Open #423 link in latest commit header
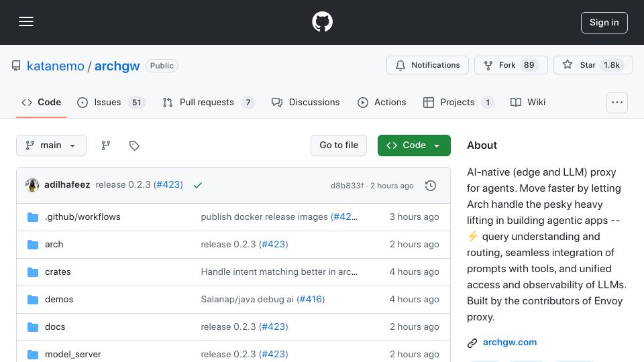644x362 pixels. [168, 185]
